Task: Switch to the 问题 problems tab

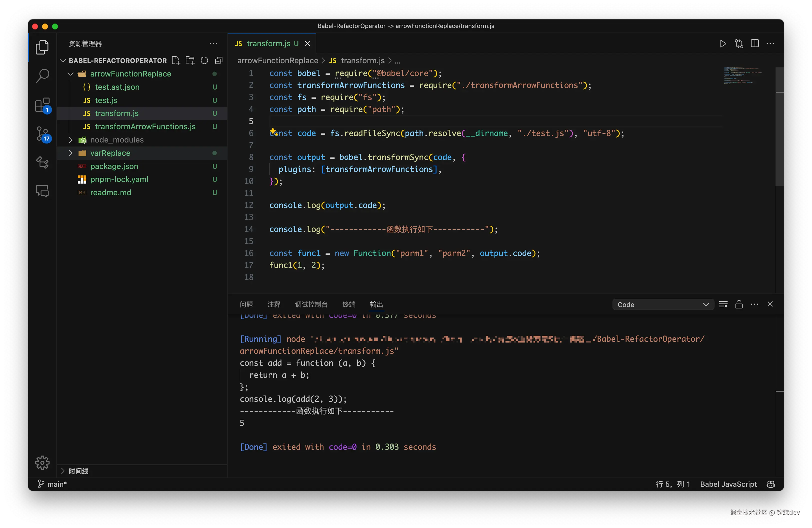Action: [246, 304]
